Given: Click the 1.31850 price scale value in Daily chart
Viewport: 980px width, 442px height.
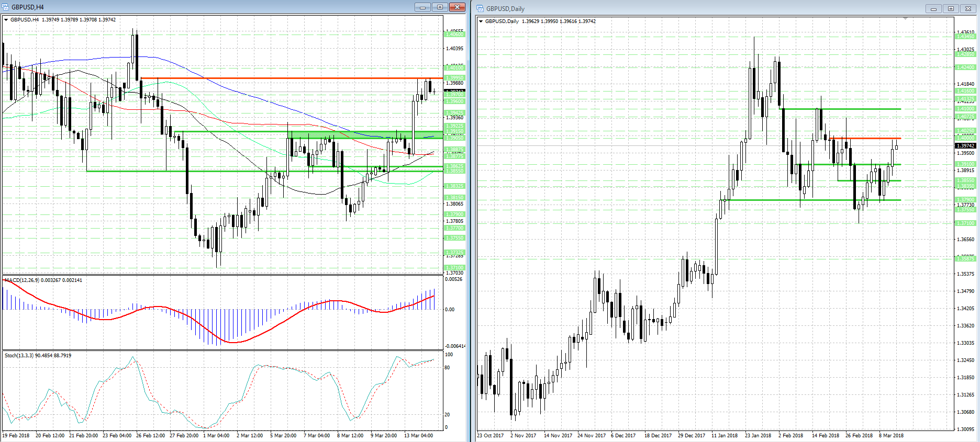Looking at the screenshot, I should click(x=965, y=378).
